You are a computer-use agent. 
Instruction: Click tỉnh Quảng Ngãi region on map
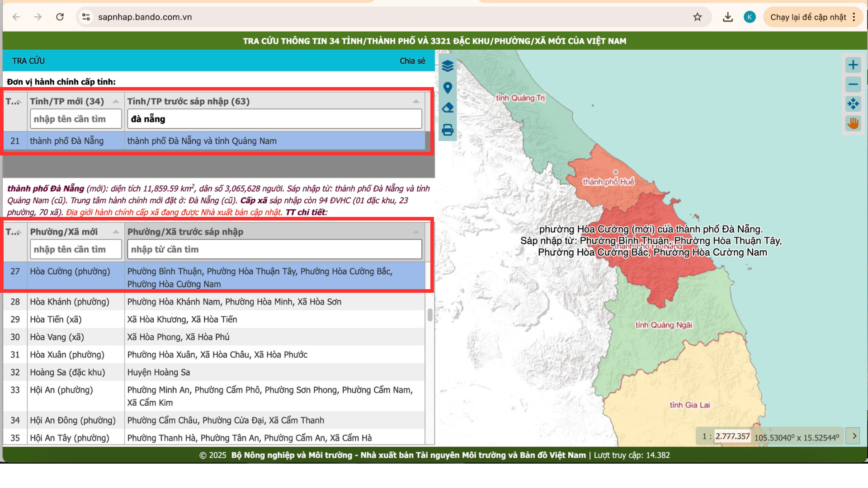click(x=664, y=325)
